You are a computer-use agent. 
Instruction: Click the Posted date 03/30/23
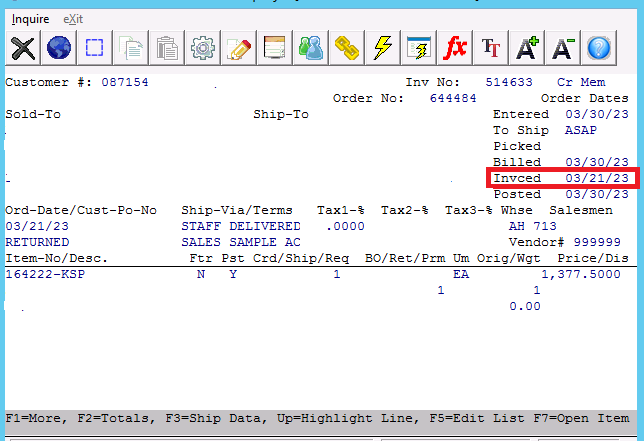coord(597,194)
